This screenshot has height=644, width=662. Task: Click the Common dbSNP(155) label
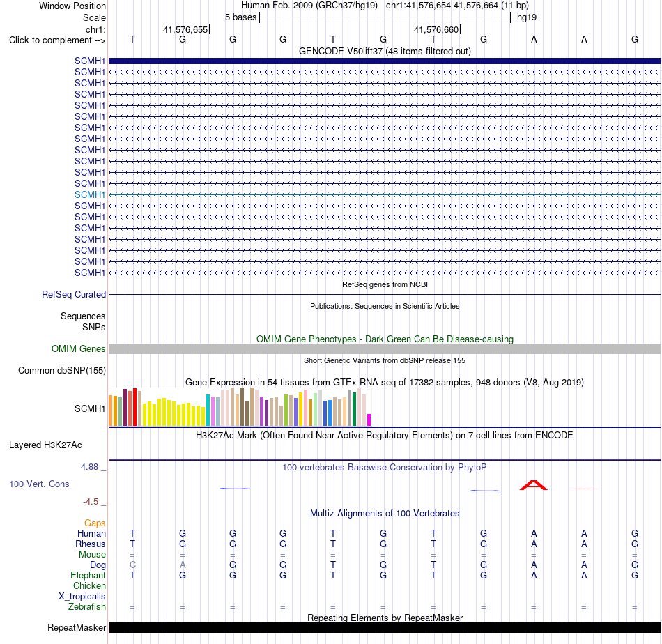click(x=61, y=370)
